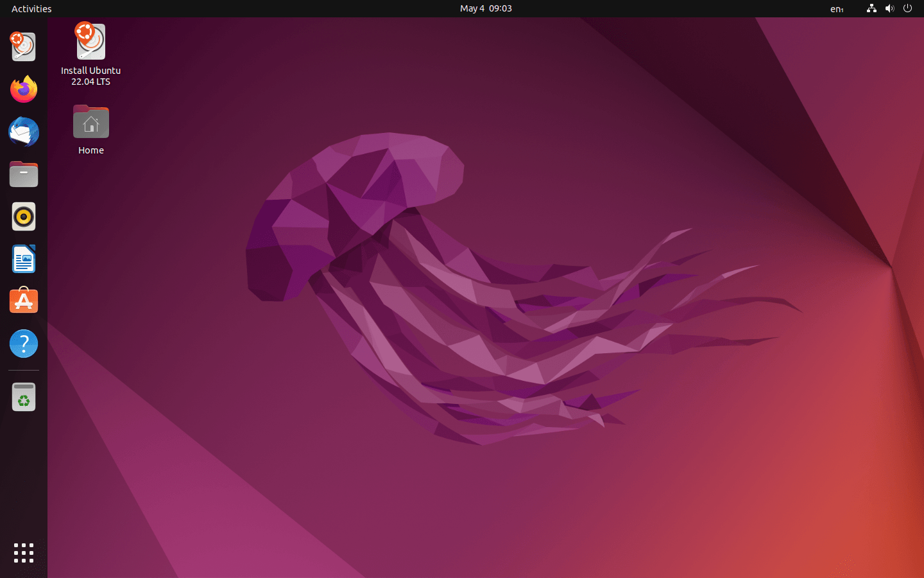Open the clock calendar showing May 4 09:03

(x=486, y=8)
